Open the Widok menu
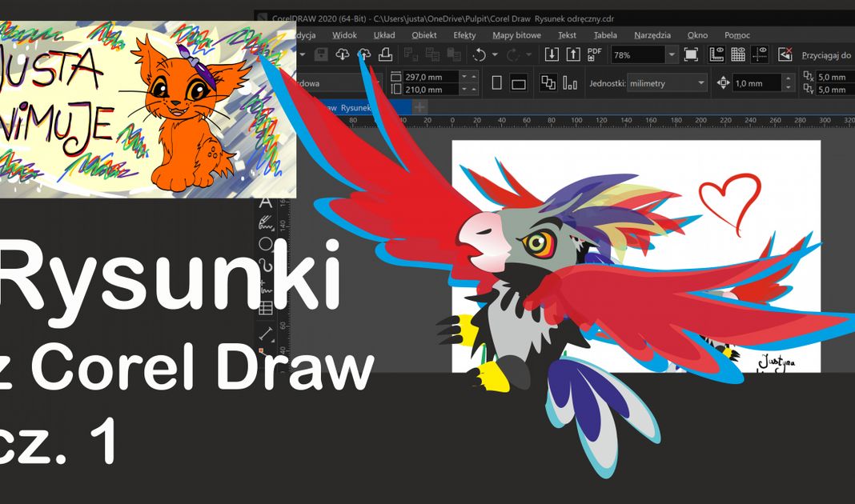 coord(344,35)
